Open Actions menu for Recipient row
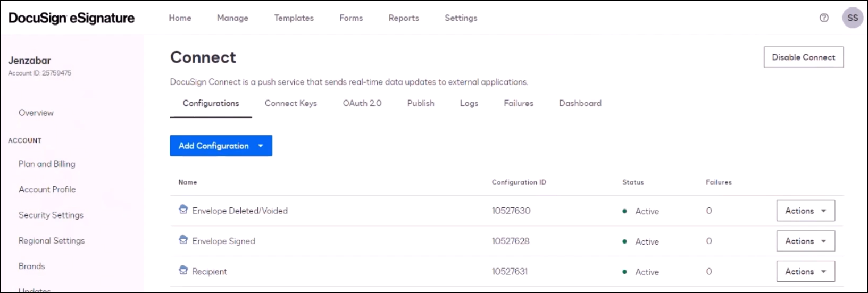Screen dimensions: 868x293 pyautogui.click(x=805, y=271)
